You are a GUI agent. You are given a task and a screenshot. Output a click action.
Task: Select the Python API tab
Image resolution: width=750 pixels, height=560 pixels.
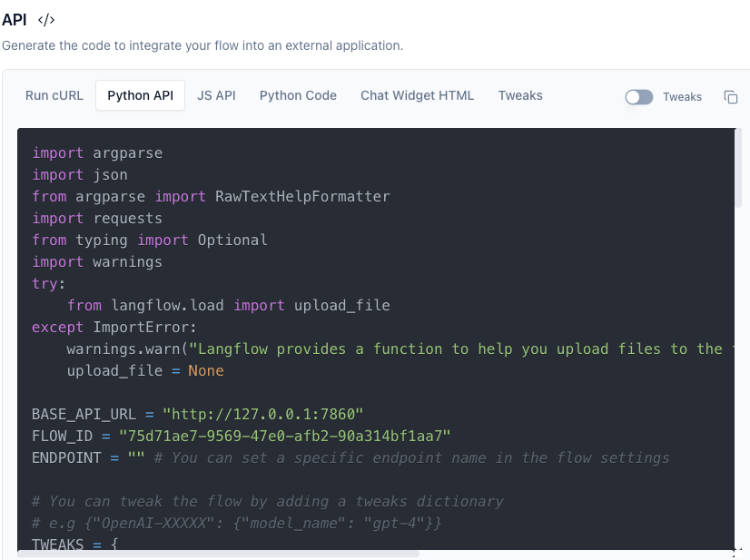tap(141, 95)
